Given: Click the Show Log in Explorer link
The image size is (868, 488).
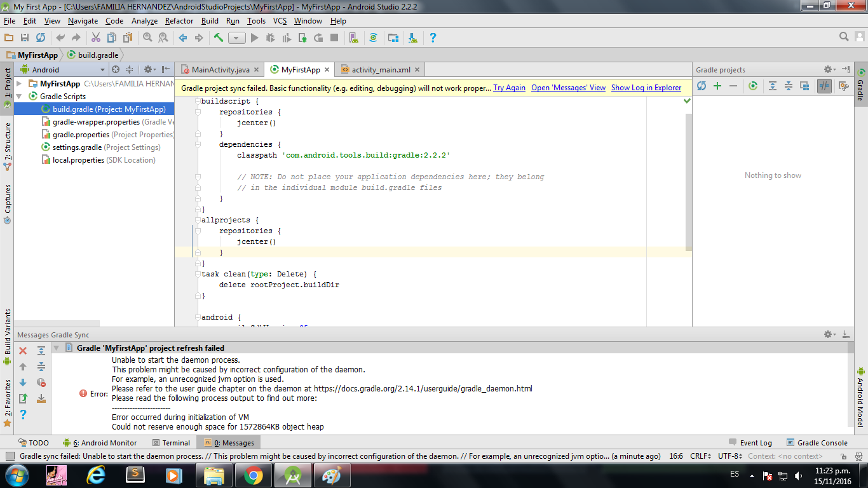Looking at the screenshot, I should click(646, 88).
